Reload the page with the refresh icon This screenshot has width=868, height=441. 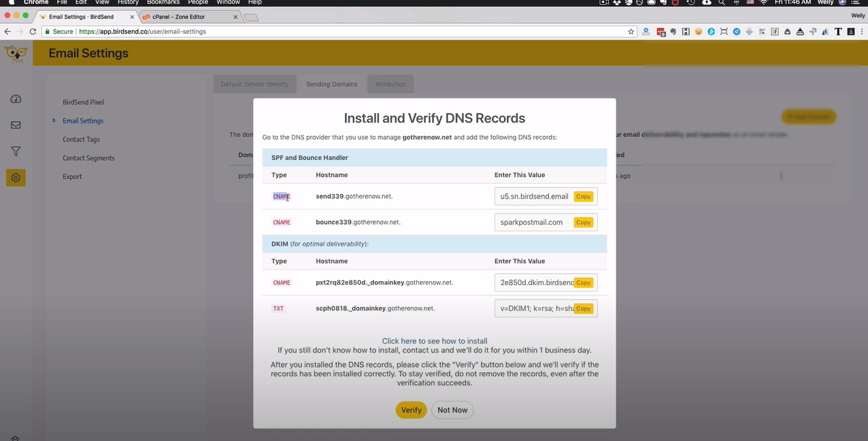click(33, 31)
